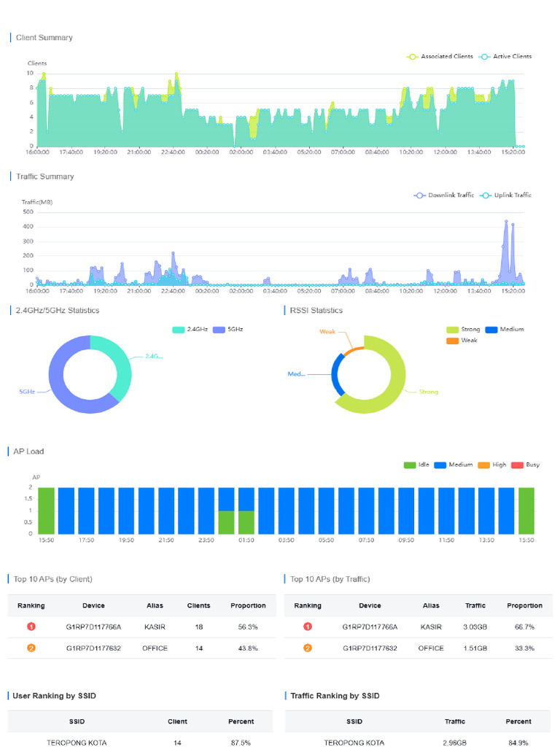Screen dimensions: 560x747
Task: Click Traffic column header in Top APs table
Action: click(x=475, y=605)
